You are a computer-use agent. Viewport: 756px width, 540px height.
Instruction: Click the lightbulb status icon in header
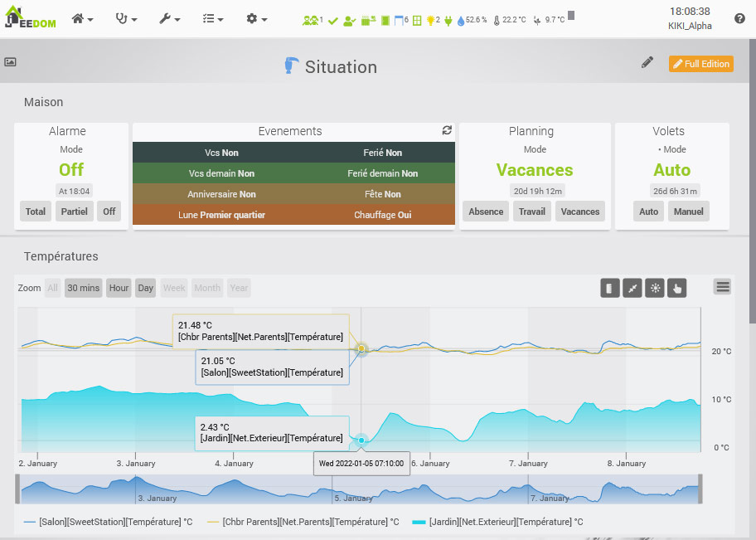pos(433,19)
